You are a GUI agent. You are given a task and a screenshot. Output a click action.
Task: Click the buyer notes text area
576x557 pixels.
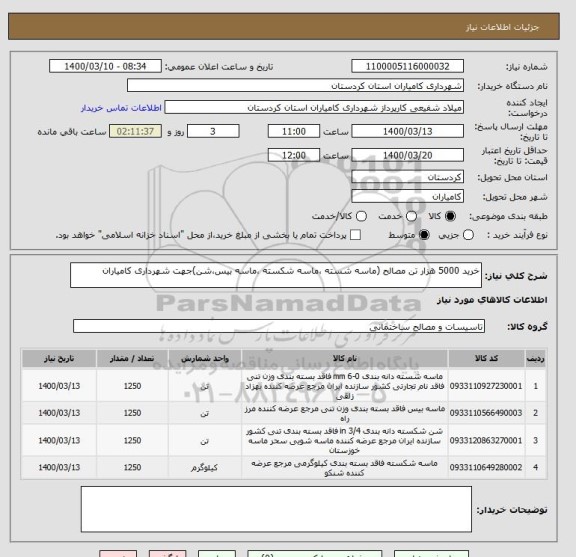point(276,509)
